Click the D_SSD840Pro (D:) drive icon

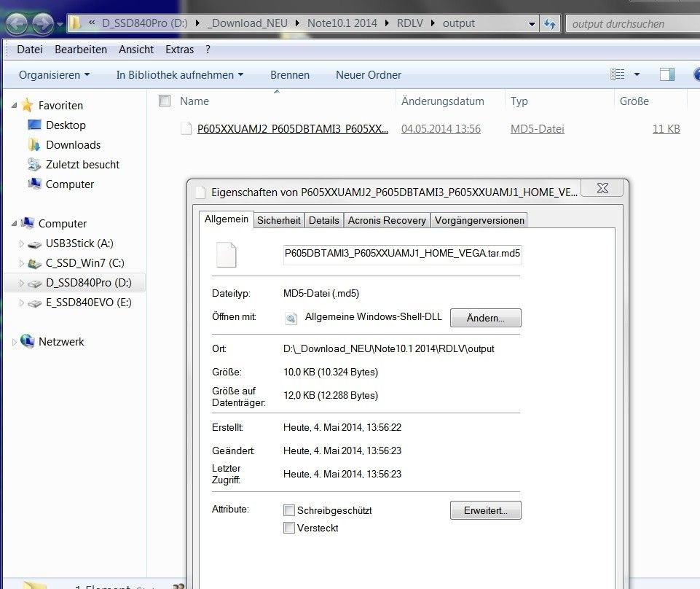[34, 284]
